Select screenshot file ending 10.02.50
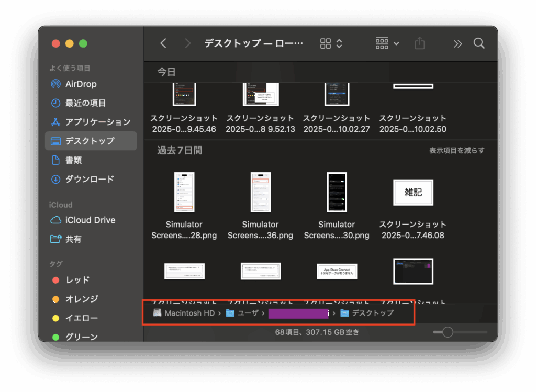Screen dimensions: 536x392 [x=413, y=109]
